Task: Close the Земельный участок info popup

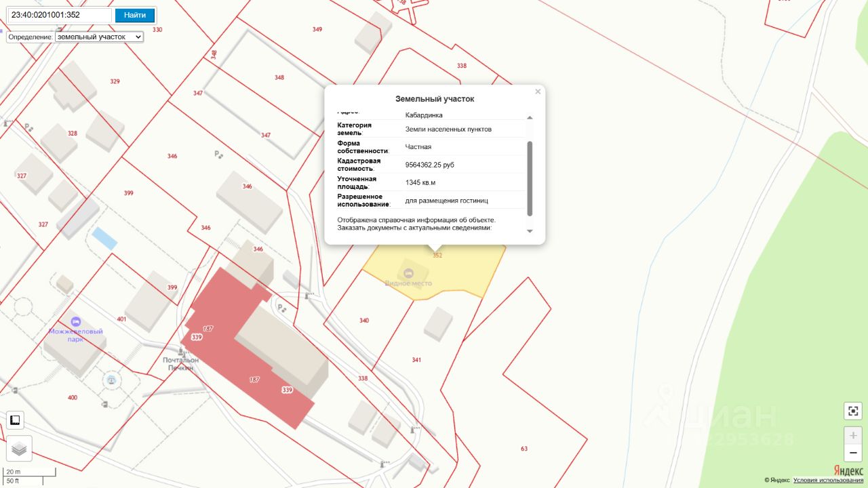Action: pyautogui.click(x=538, y=91)
